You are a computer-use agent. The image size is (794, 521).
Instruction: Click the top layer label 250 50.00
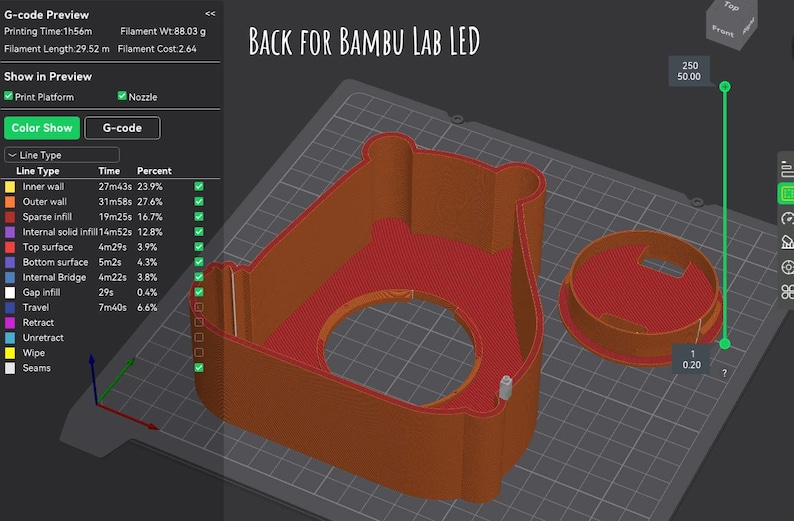pos(689,71)
